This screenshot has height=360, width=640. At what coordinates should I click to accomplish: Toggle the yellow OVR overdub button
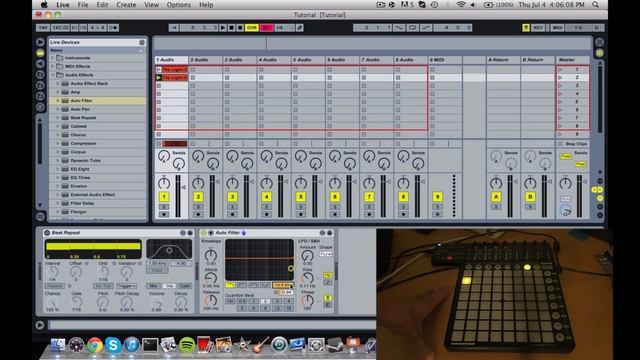(x=252, y=28)
